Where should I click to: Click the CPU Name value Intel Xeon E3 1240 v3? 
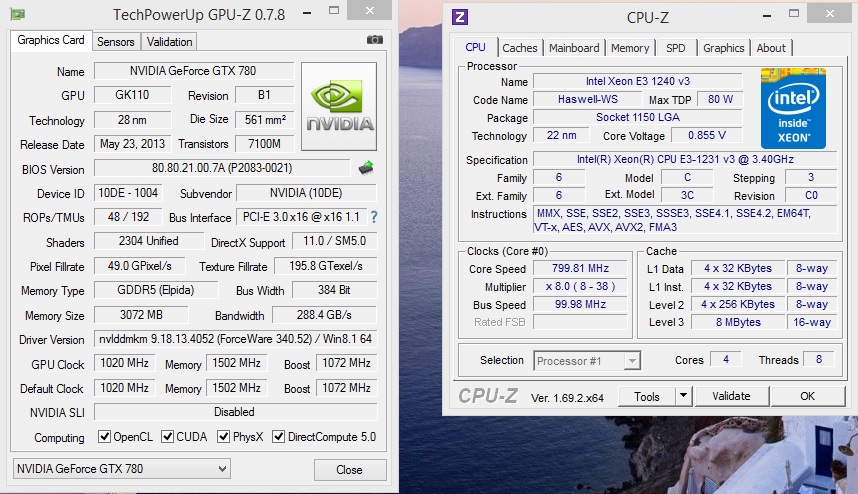tap(638, 82)
